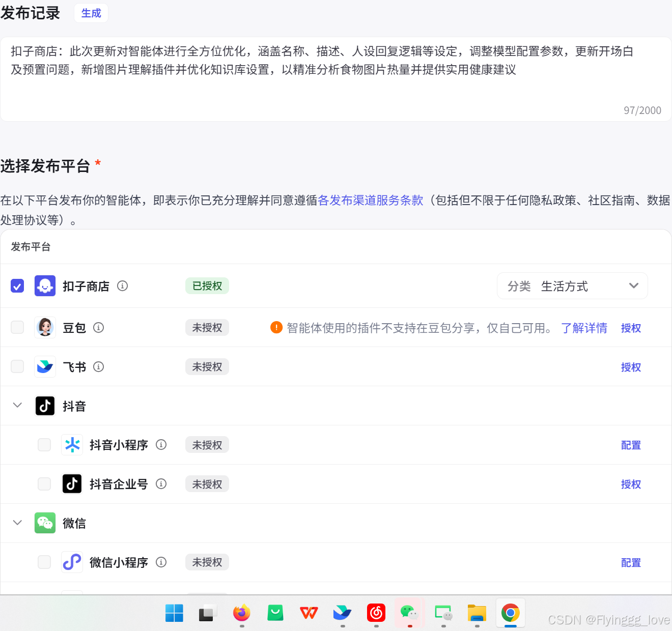Open WPS Office from the taskbar

click(309, 613)
